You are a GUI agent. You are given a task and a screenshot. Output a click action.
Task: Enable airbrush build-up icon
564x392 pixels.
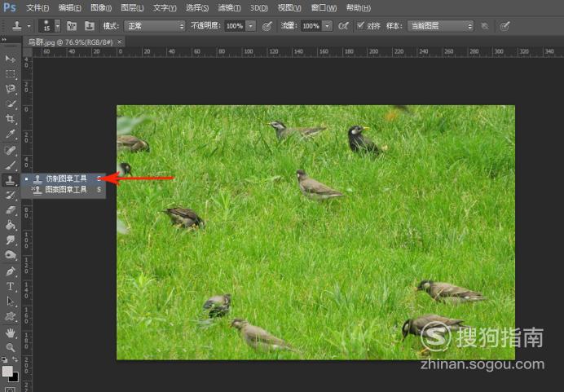[x=343, y=26]
